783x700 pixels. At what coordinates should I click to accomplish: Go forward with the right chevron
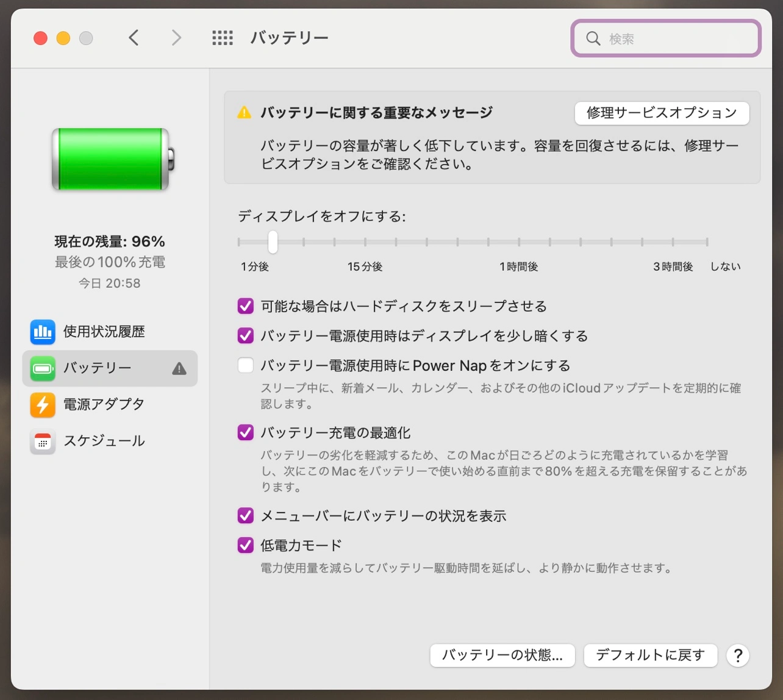coord(176,38)
